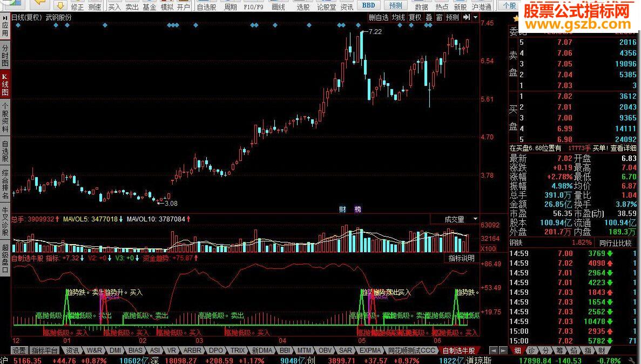Open the 模拟 simulation toolbar item
The width and height of the screenshot is (641, 364).
coord(167,7)
